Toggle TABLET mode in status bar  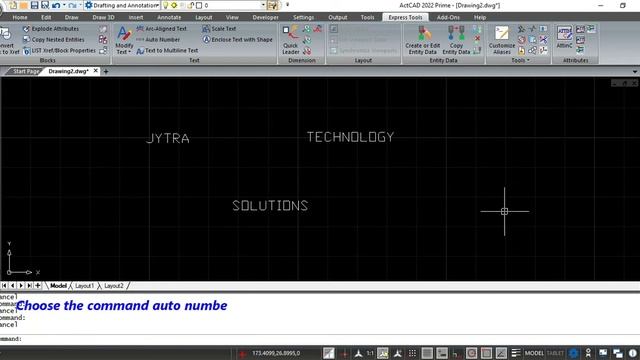point(555,353)
